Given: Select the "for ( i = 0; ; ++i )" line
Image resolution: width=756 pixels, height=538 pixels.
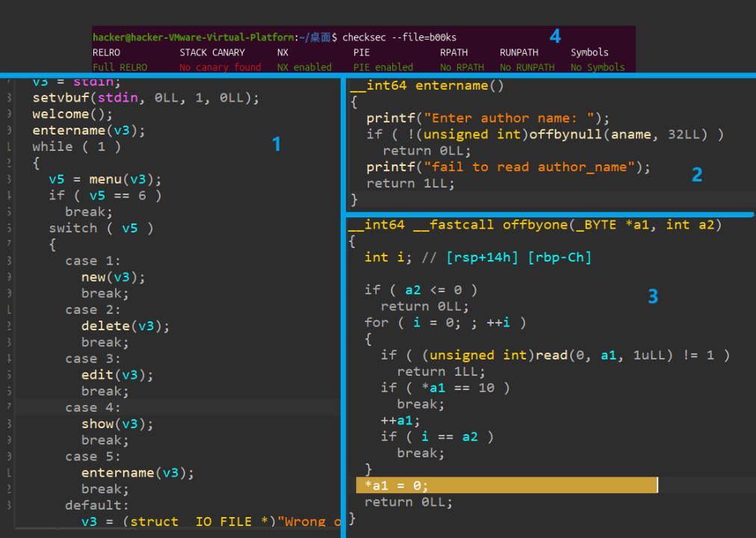Looking at the screenshot, I should click(x=445, y=322).
